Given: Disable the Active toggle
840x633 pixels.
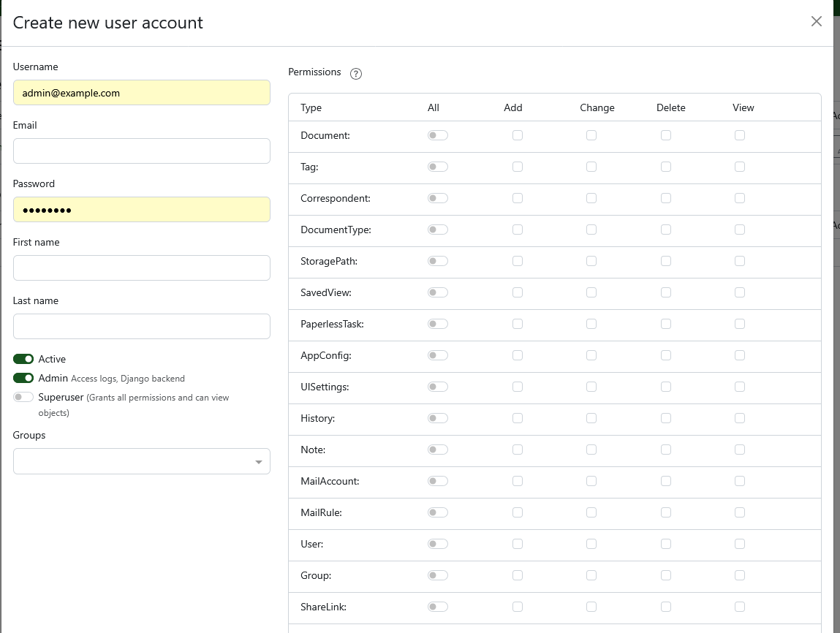Looking at the screenshot, I should (x=23, y=359).
